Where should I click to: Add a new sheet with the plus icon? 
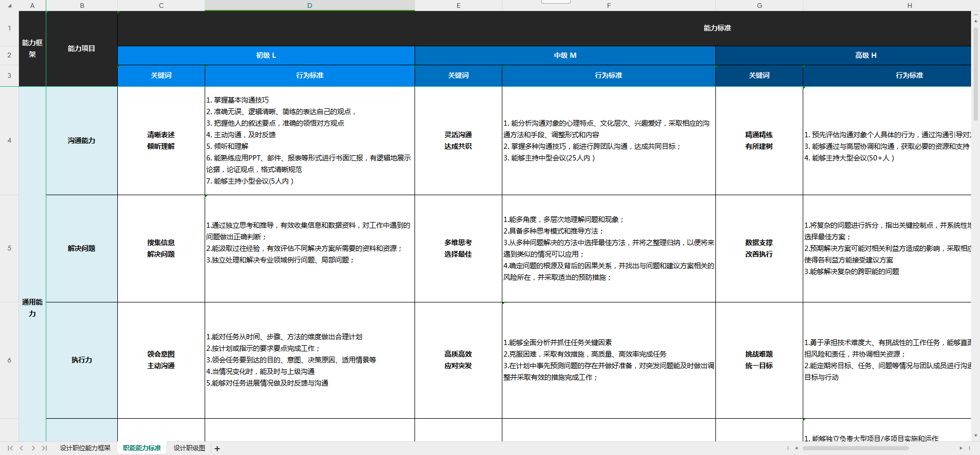217,449
